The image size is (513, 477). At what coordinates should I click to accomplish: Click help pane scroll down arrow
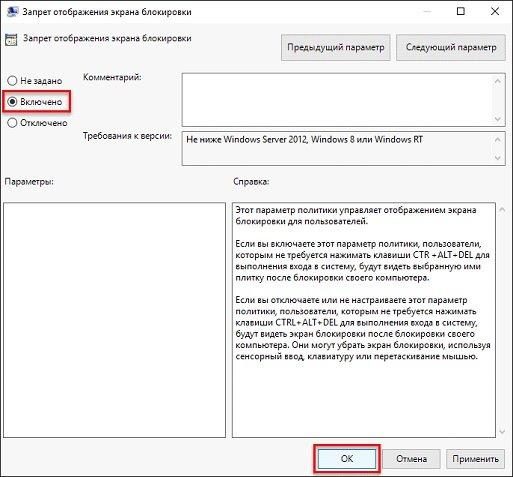pos(502,432)
